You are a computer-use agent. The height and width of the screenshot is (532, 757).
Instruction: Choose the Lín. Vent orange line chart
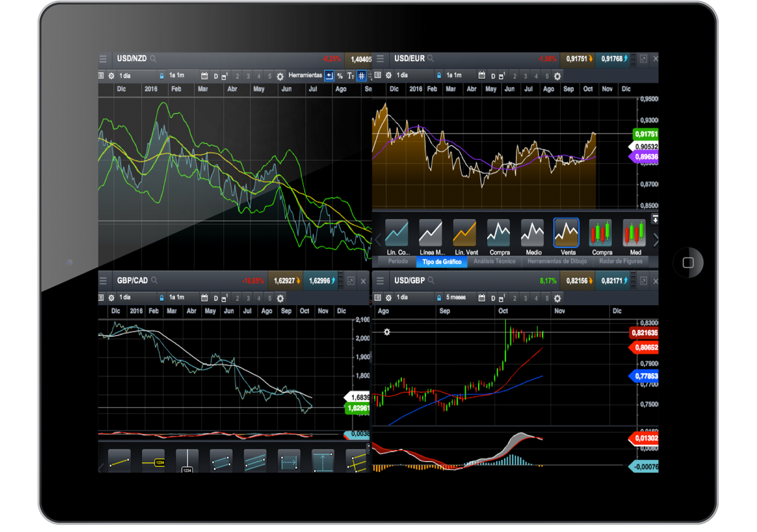(x=464, y=233)
